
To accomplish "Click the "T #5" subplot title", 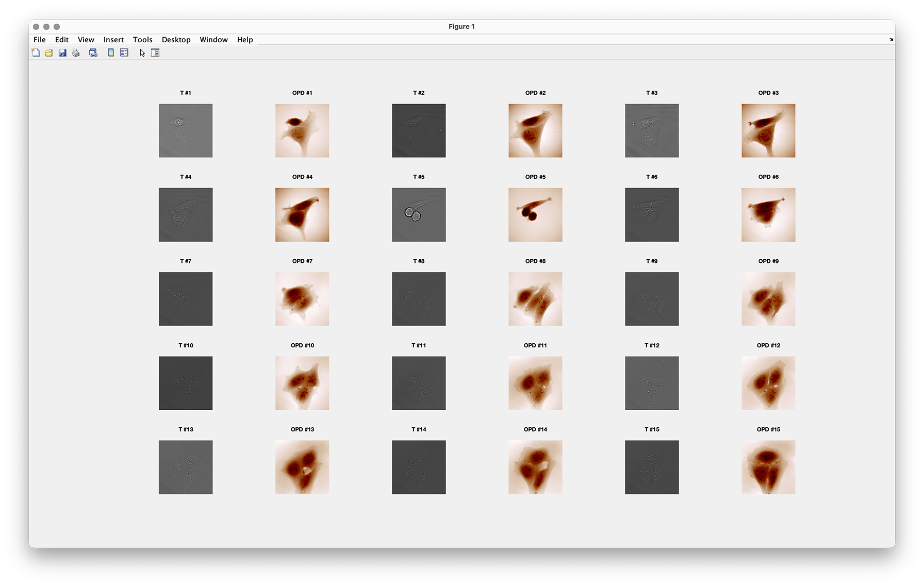I will click(x=419, y=177).
